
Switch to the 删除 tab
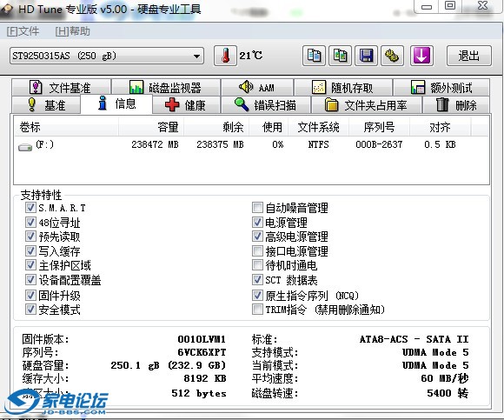456,105
